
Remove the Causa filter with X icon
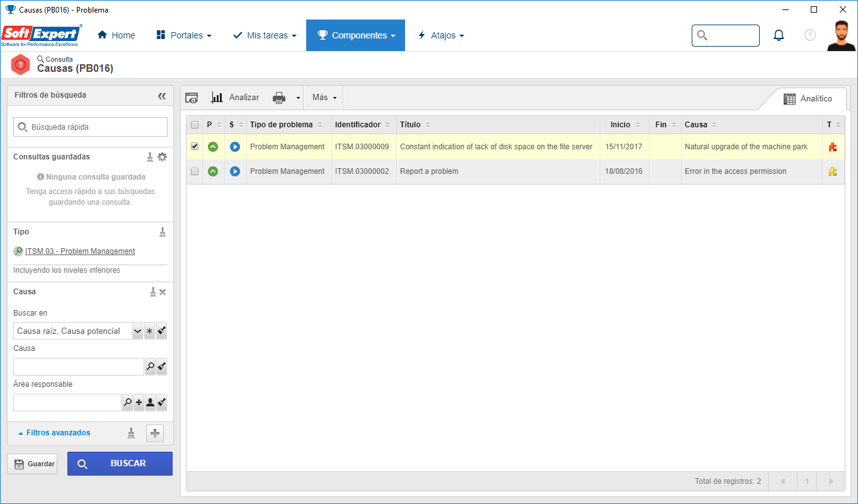click(163, 292)
